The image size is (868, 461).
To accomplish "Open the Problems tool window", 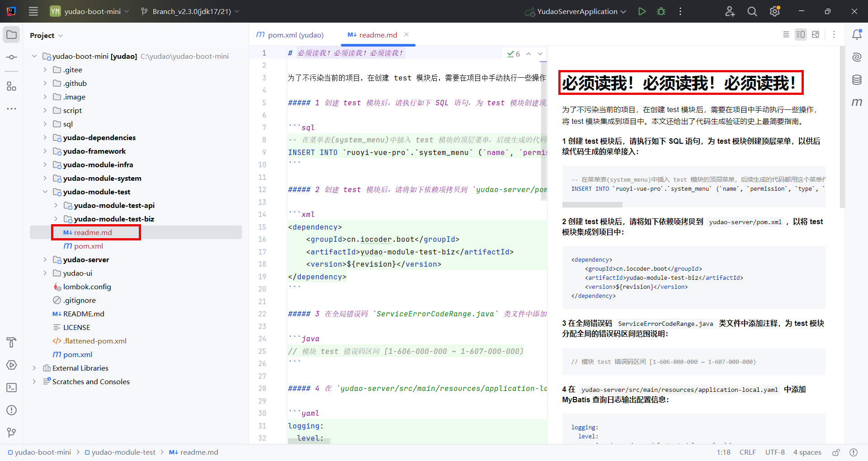I will click(12, 410).
